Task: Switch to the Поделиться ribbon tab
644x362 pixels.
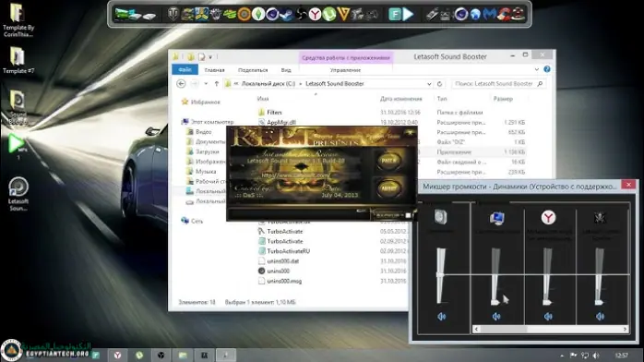Action: [x=253, y=70]
